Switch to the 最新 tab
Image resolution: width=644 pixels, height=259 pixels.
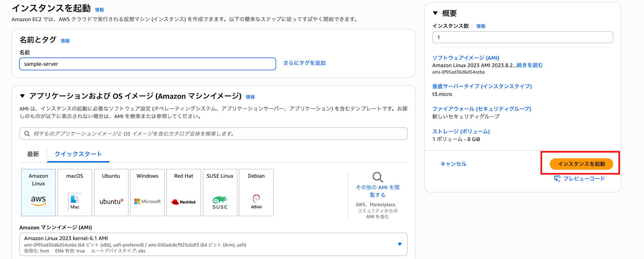pos(33,154)
